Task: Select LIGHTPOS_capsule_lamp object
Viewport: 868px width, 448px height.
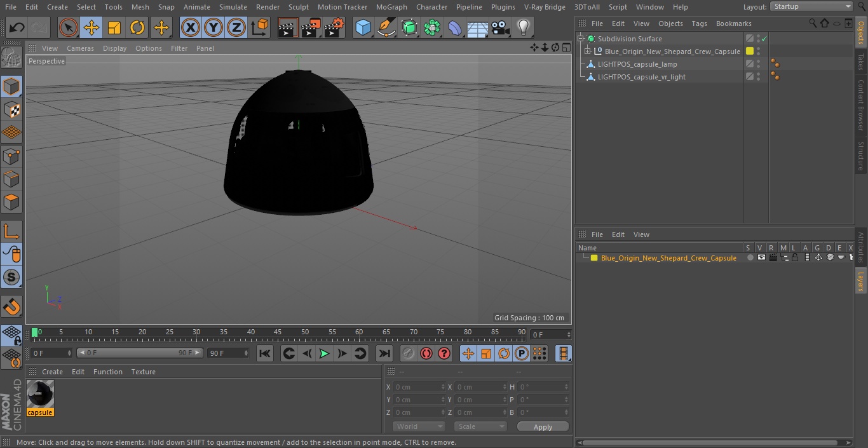Action: tap(637, 64)
